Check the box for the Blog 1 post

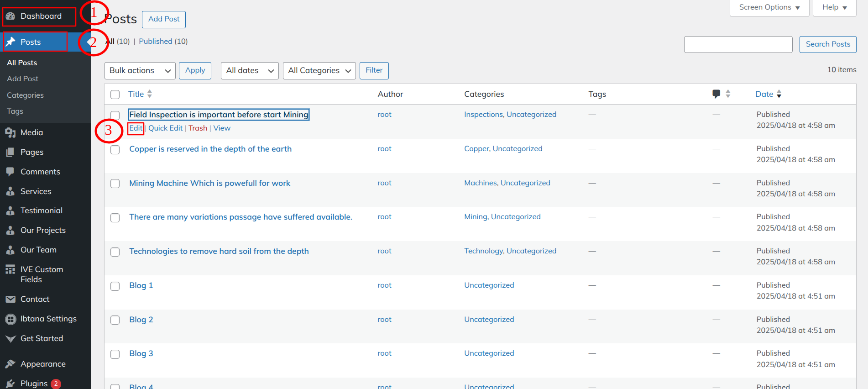click(115, 286)
